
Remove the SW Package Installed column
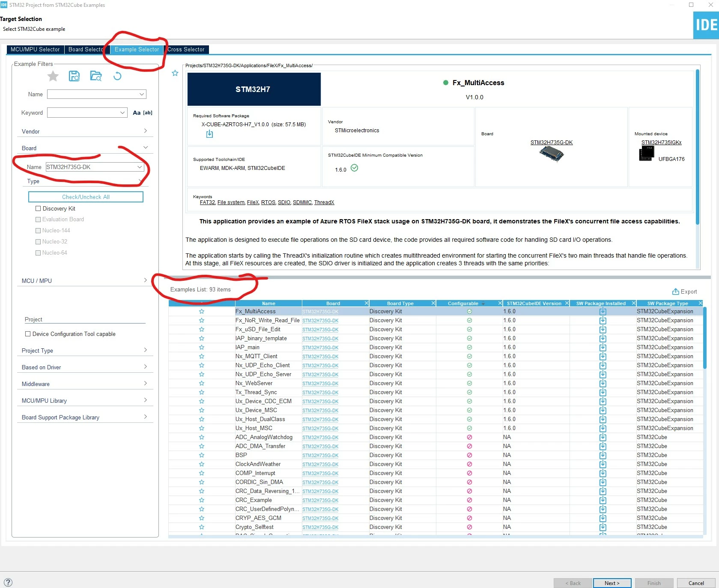pyautogui.click(x=634, y=303)
